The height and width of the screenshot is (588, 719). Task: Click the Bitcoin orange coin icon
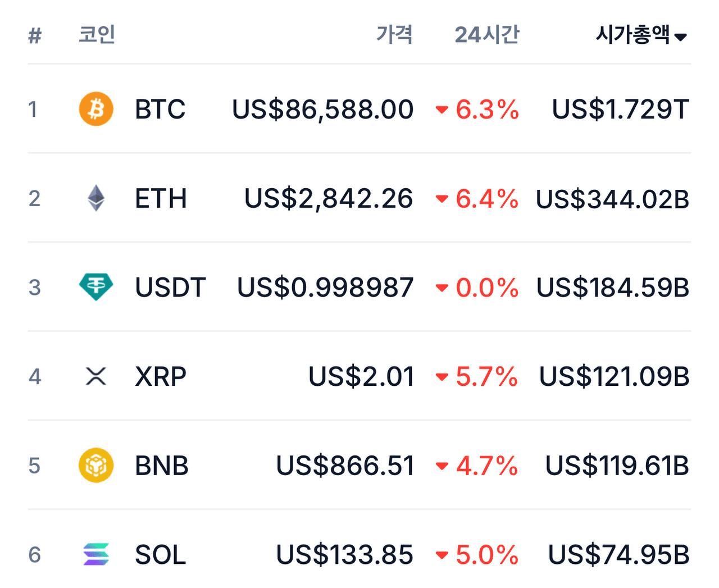[96, 109]
